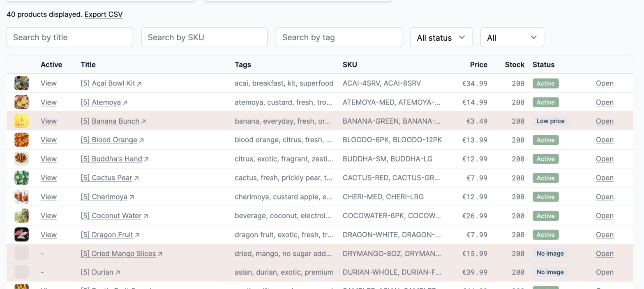Click Open in the Coconut Water row
644x289 pixels.
click(x=605, y=216)
